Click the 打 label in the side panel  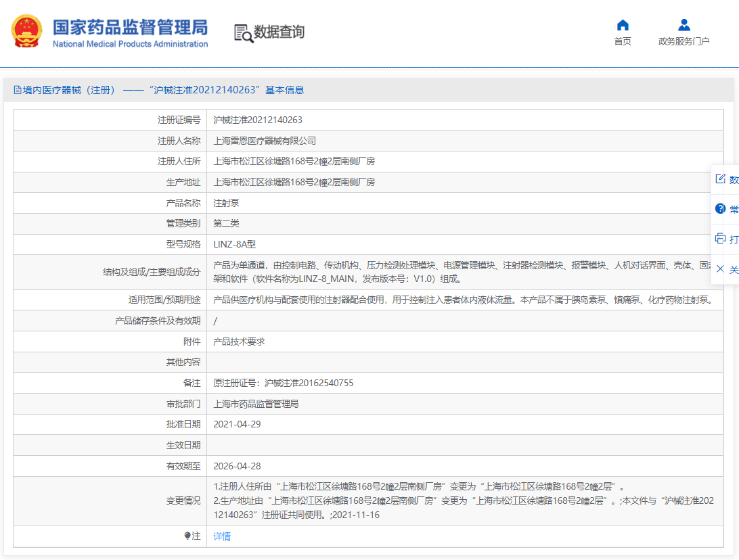734,239
